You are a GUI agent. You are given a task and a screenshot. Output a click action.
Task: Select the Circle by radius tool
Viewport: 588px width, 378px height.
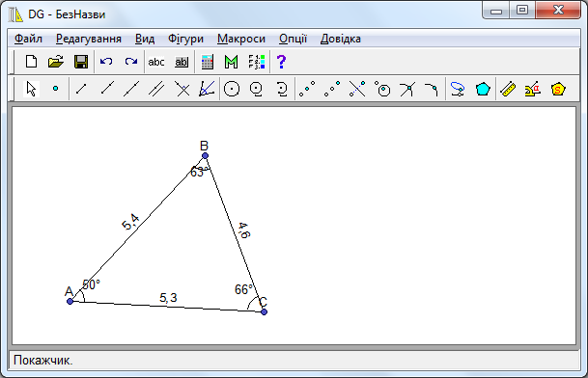[257, 89]
